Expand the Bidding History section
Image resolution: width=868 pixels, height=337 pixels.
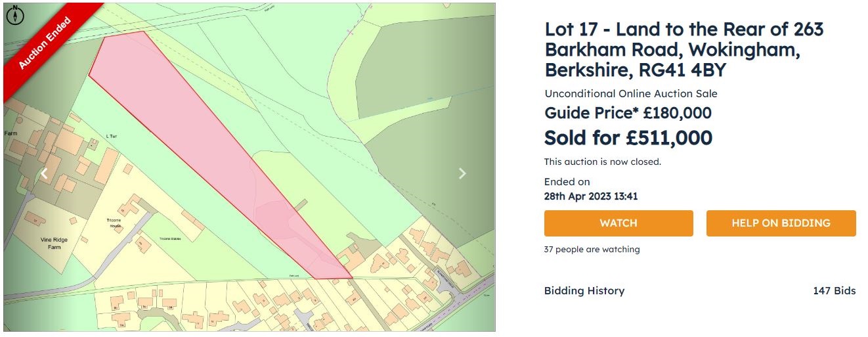pyautogui.click(x=584, y=290)
